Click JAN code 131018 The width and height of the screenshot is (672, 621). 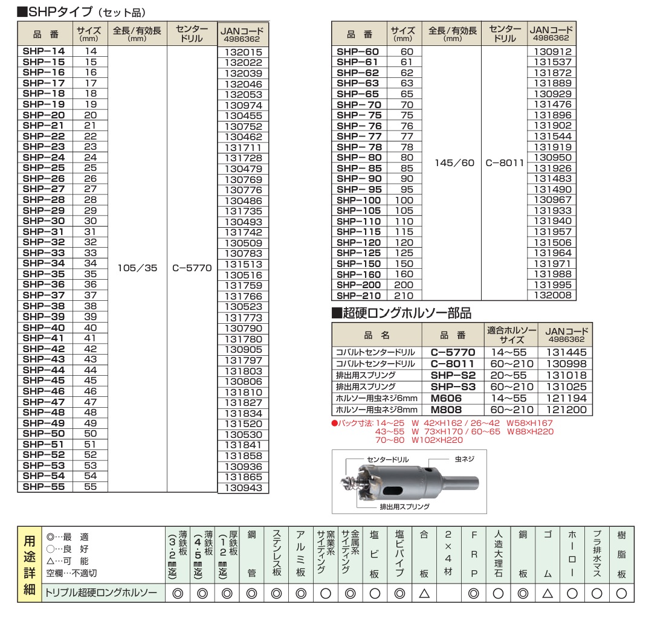click(566, 376)
